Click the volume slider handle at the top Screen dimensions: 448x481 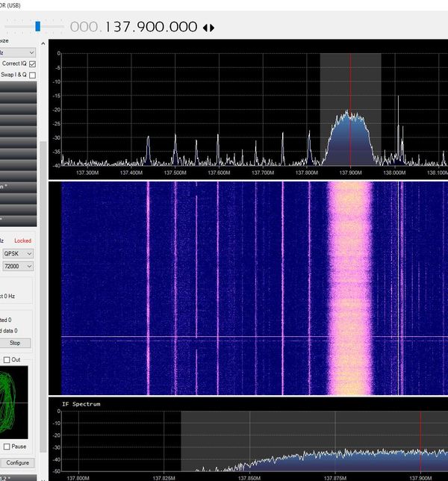pyautogui.click(x=37, y=26)
